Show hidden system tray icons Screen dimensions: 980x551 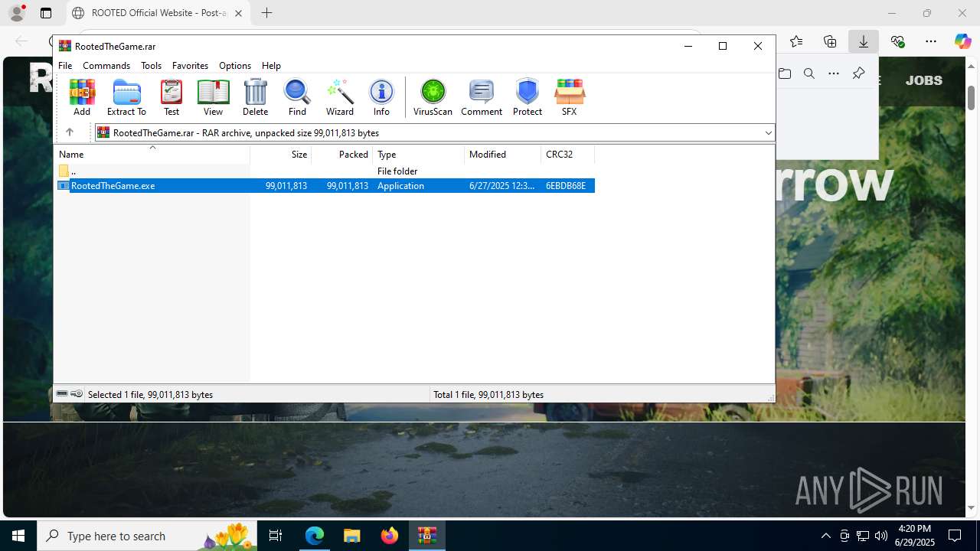825,536
